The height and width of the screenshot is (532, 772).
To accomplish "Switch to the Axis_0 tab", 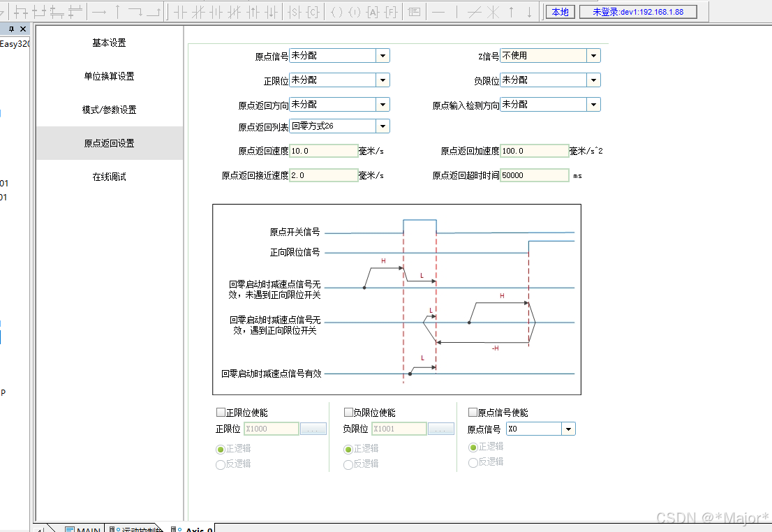I will 192,529.
